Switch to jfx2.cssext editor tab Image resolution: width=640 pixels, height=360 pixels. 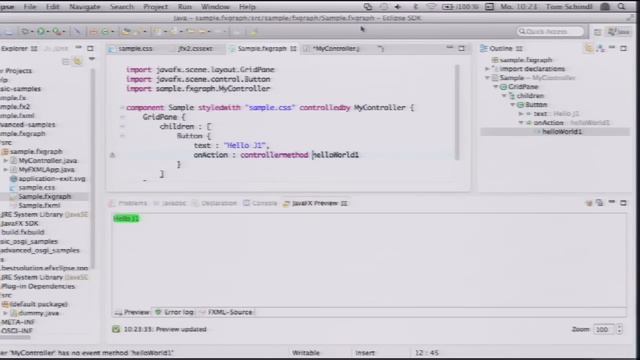(x=195, y=49)
